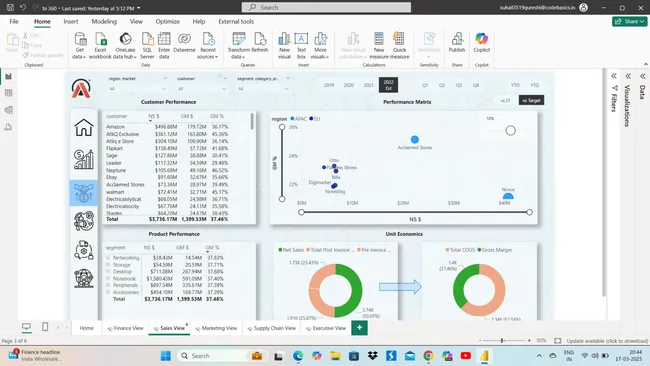This screenshot has width=650, height=366.
Task: Adjust the zoom level slider
Action: coord(502,340)
